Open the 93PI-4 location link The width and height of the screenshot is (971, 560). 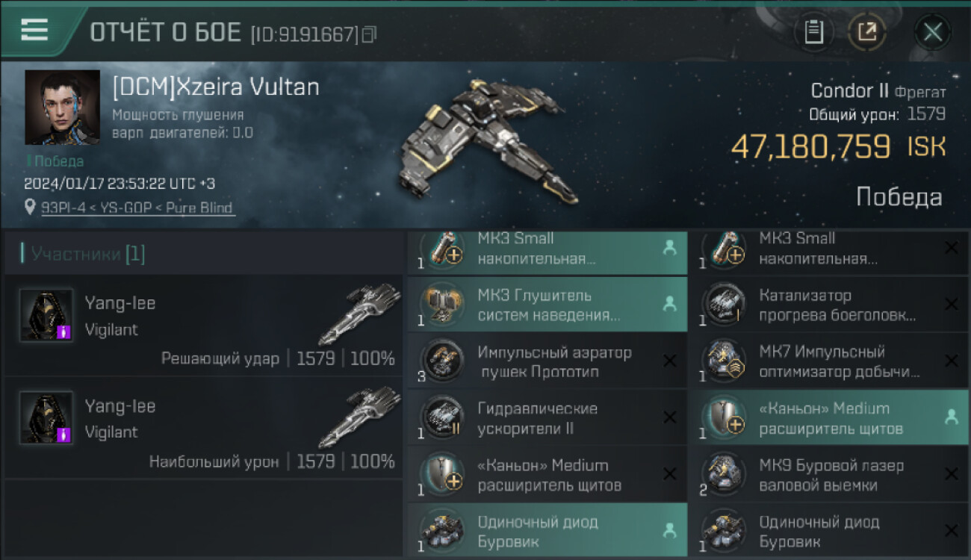138,208
